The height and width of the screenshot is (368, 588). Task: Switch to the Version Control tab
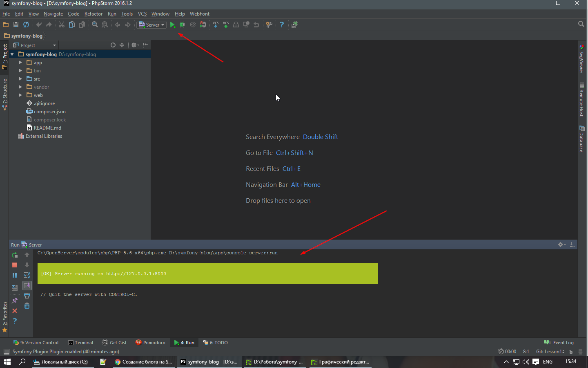(36, 343)
